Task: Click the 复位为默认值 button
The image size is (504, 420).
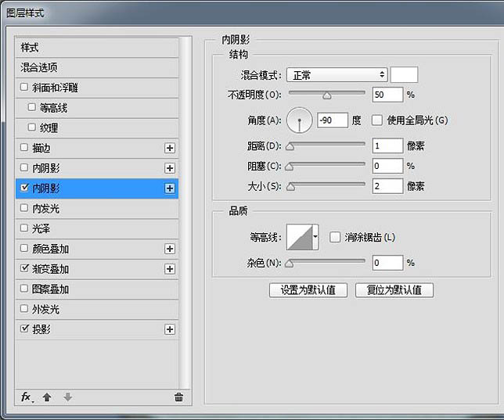Action: (x=394, y=290)
